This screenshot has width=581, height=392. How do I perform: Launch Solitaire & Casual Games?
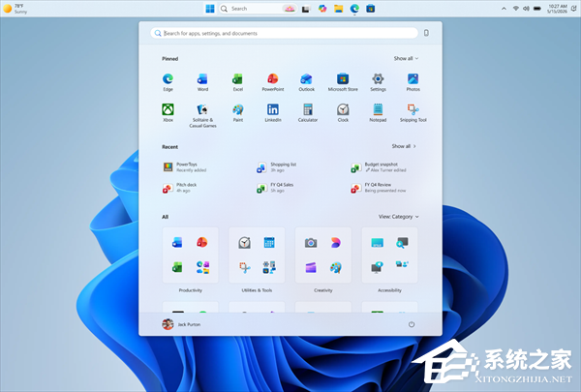(202, 115)
